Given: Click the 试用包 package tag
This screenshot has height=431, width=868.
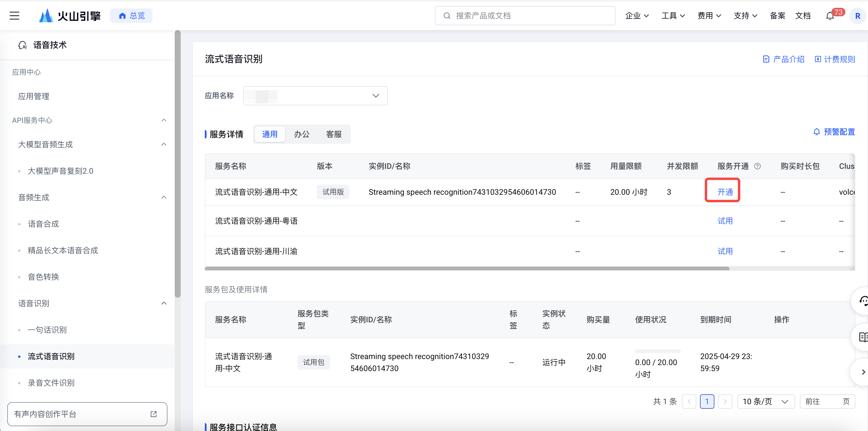Looking at the screenshot, I should pyautogui.click(x=313, y=362).
